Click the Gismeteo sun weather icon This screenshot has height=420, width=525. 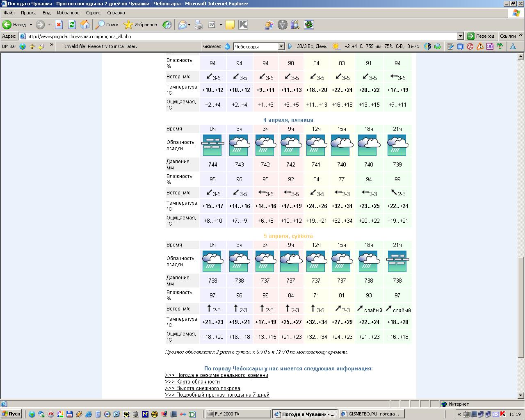pyautogui.click(x=336, y=46)
